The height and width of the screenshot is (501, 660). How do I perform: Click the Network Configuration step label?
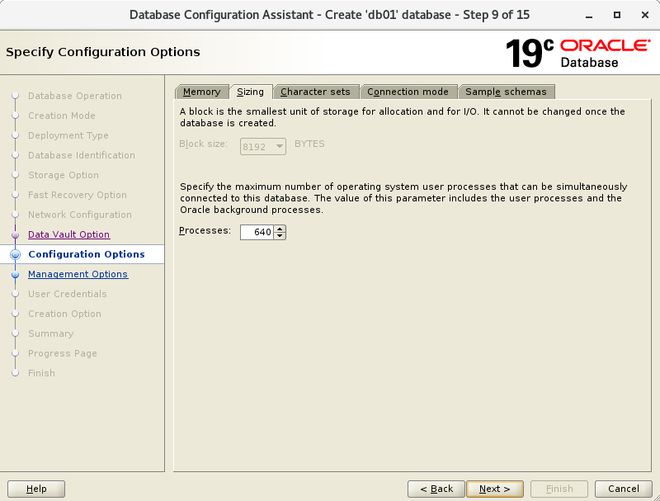tap(80, 215)
